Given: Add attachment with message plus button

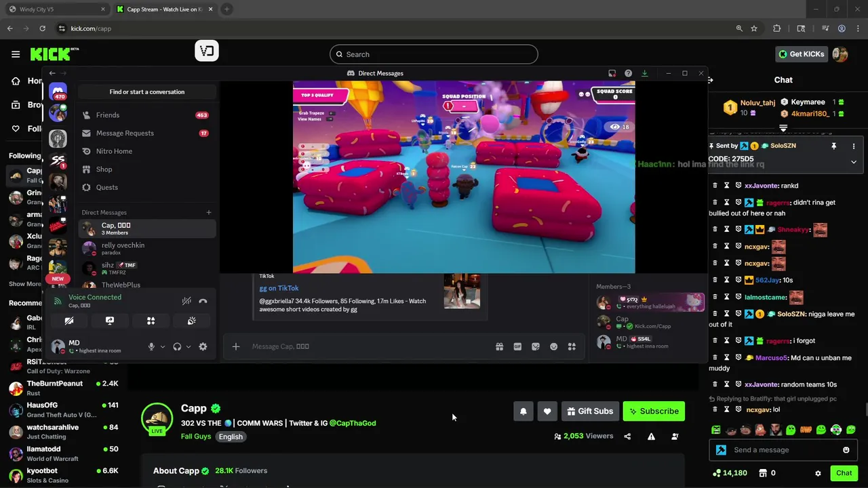Looking at the screenshot, I should 236,347.
